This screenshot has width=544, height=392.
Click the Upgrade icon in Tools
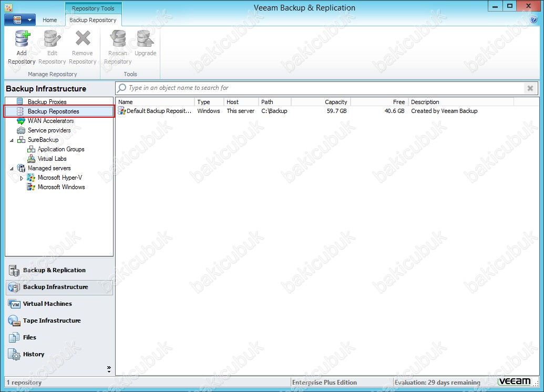146,38
